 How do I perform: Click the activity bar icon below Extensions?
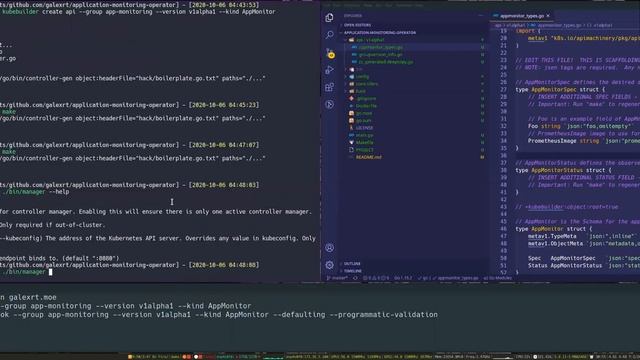[x=329, y=104]
